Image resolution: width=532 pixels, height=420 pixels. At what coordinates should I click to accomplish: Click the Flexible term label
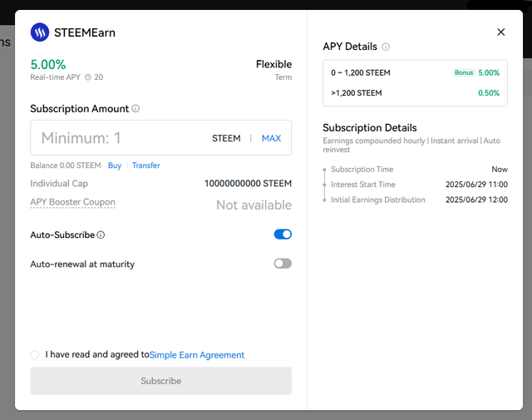[x=273, y=64]
